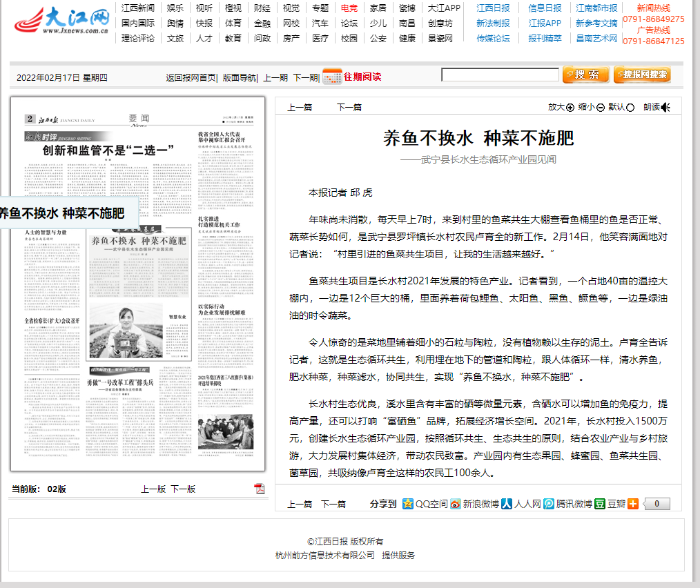Click 杭州前方信息技术有限公司 footer text
Screen dimensions: 700x588
(x=325, y=556)
